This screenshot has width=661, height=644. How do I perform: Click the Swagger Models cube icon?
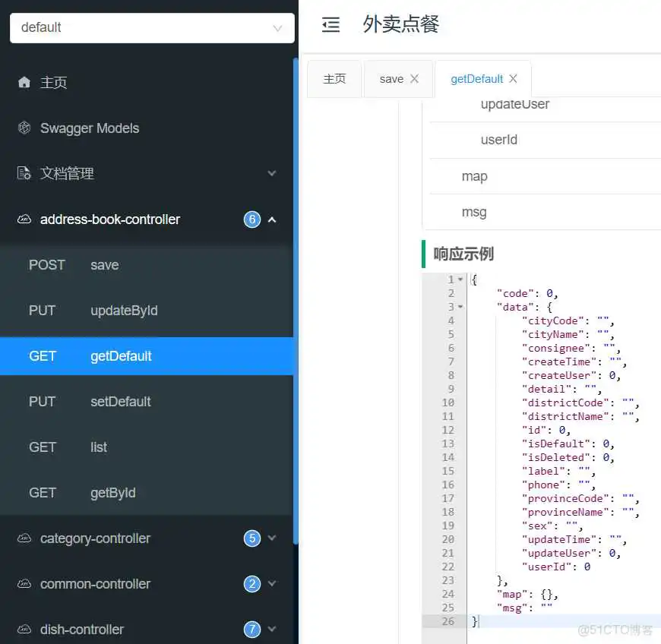pos(24,128)
